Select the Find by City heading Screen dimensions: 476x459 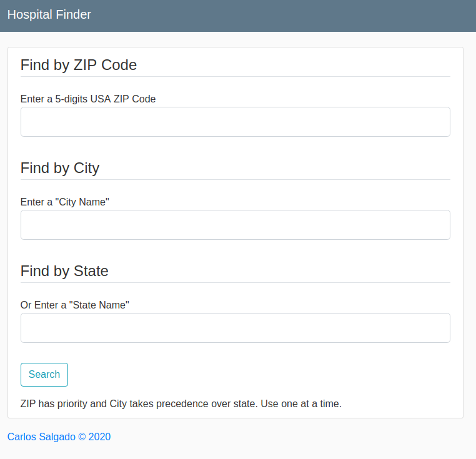pos(60,168)
